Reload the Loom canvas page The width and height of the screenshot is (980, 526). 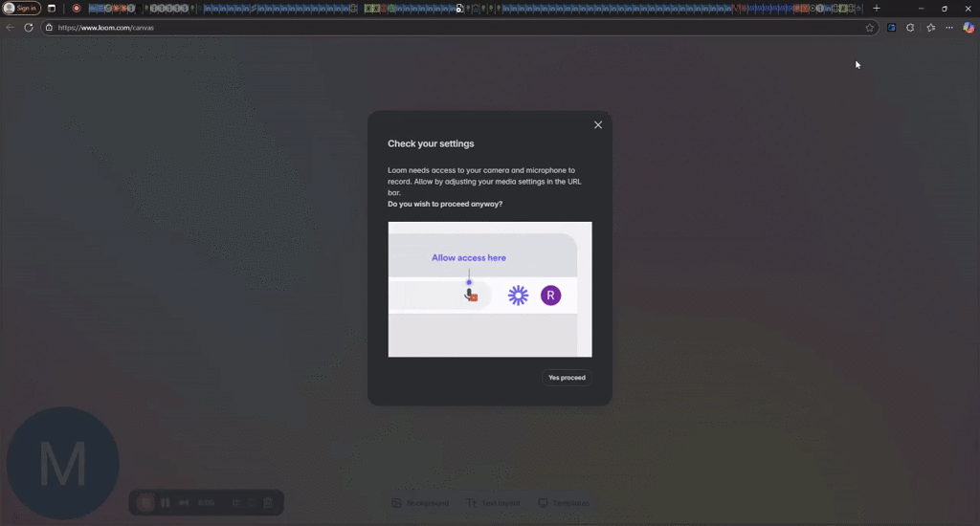tap(29, 28)
